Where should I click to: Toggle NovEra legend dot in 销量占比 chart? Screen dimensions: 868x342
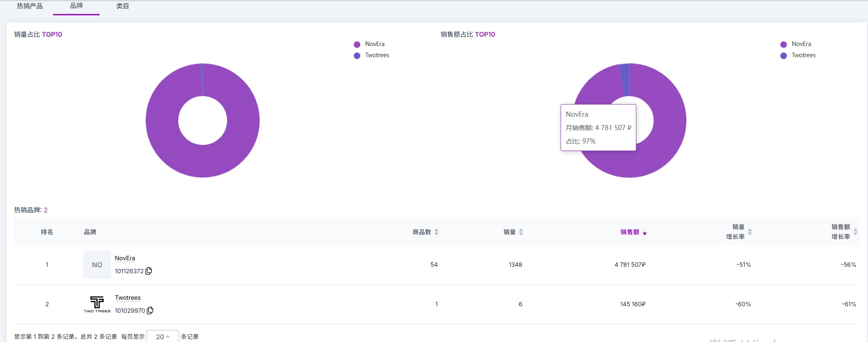(x=357, y=45)
